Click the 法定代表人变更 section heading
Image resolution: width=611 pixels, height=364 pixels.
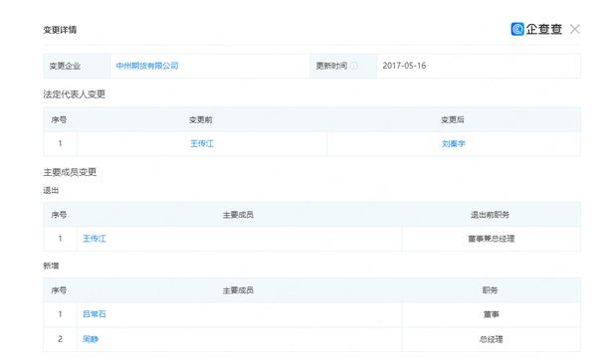[74, 94]
